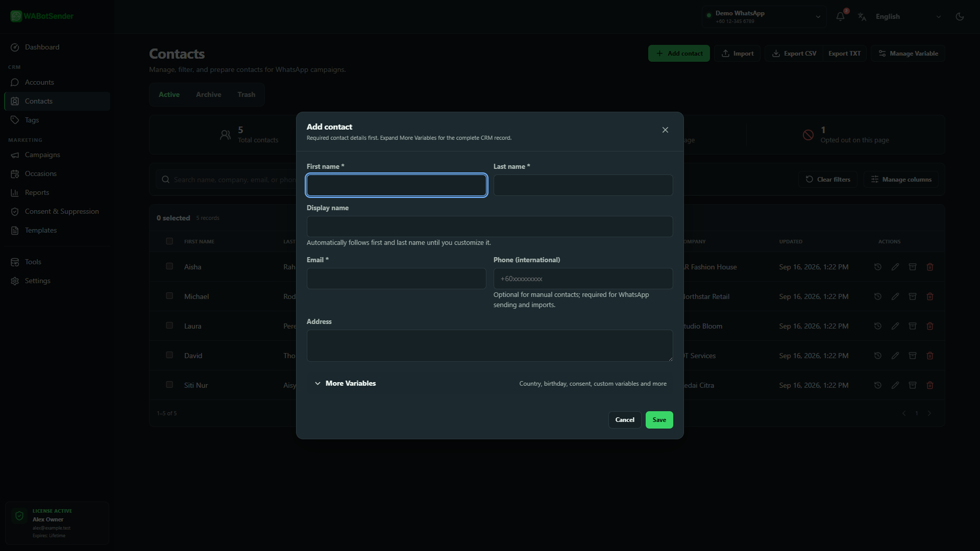This screenshot has width=980, height=551.
Task: Click the language translate icon
Action: click(x=862, y=17)
